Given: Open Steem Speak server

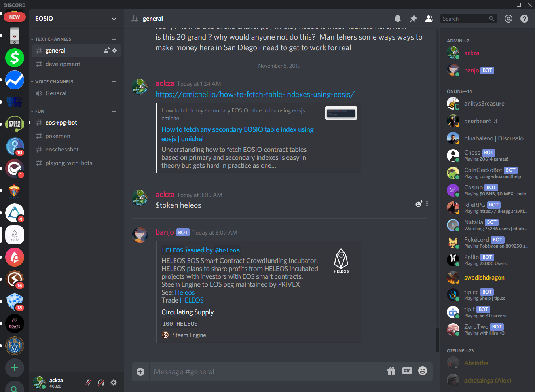Looking at the screenshot, I should click(x=15, y=124).
